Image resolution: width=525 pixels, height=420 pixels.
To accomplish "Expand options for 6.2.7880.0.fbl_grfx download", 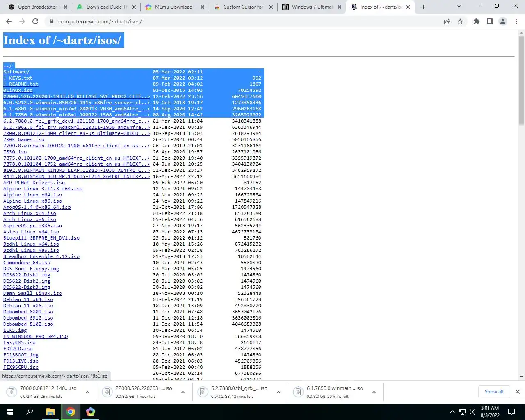I will [x=278, y=392].
